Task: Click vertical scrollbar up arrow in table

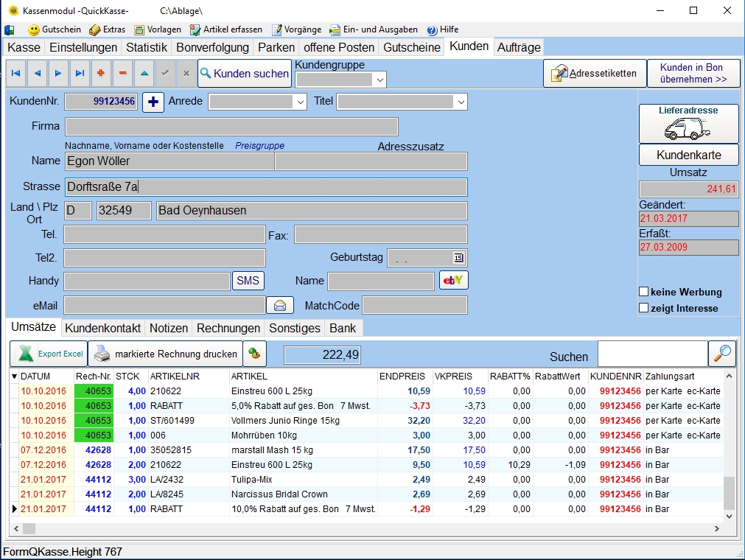Action: click(729, 376)
